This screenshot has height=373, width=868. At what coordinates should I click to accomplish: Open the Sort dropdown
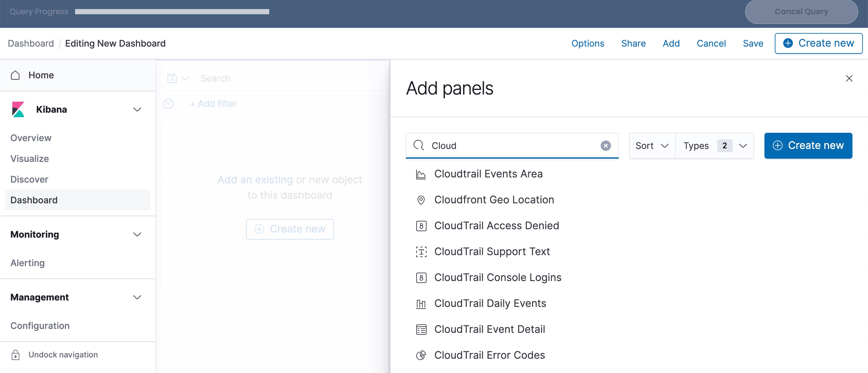(x=652, y=145)
